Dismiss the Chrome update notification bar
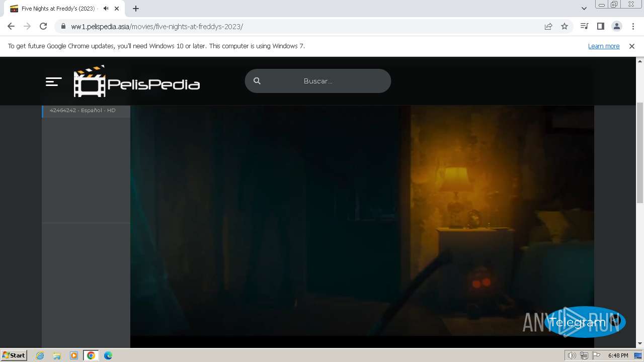This screenshot has width=644, height=362. coord(632,46)
